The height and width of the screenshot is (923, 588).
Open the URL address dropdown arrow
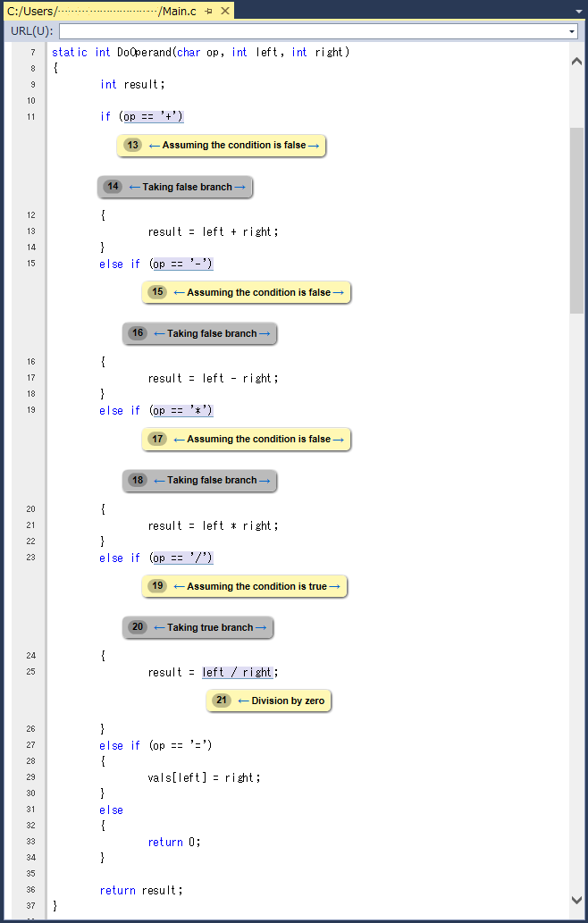572,31
